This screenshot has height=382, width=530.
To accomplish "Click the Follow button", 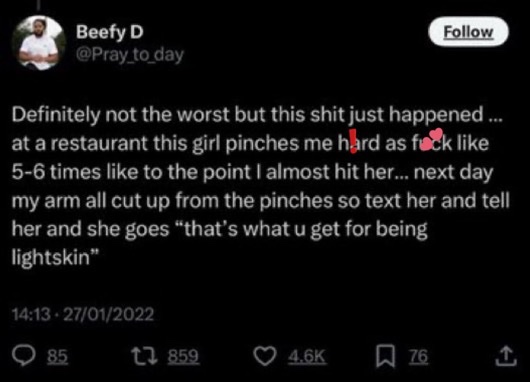I will coord(468,31).
